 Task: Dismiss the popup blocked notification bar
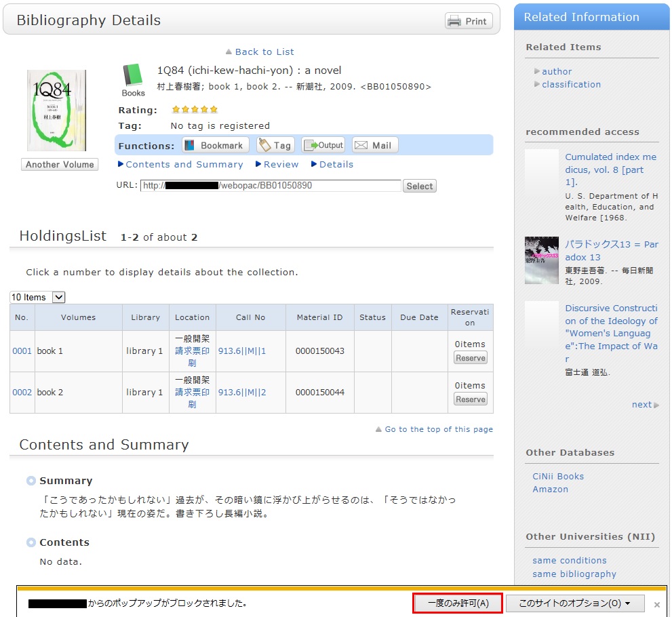[656, 604]
